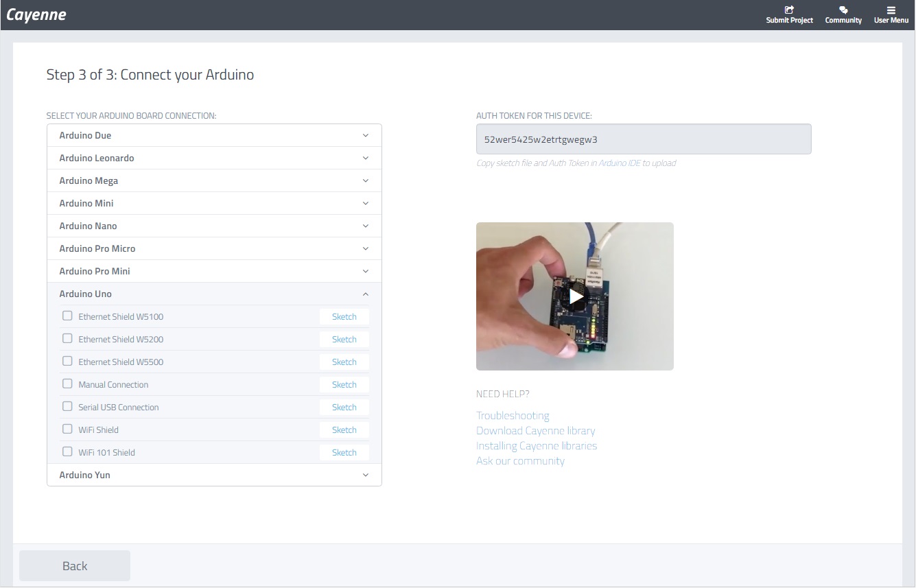Click the Arduino Leonardo row label
The image size is (916, 588).
point(97,158)
